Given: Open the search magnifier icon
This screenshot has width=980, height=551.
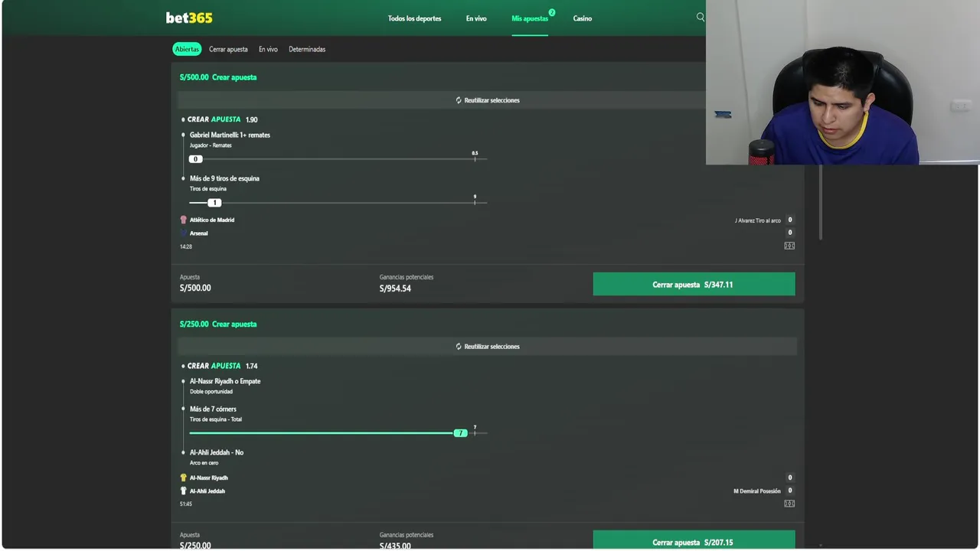Looking at the screenshot, I should 700,17.
